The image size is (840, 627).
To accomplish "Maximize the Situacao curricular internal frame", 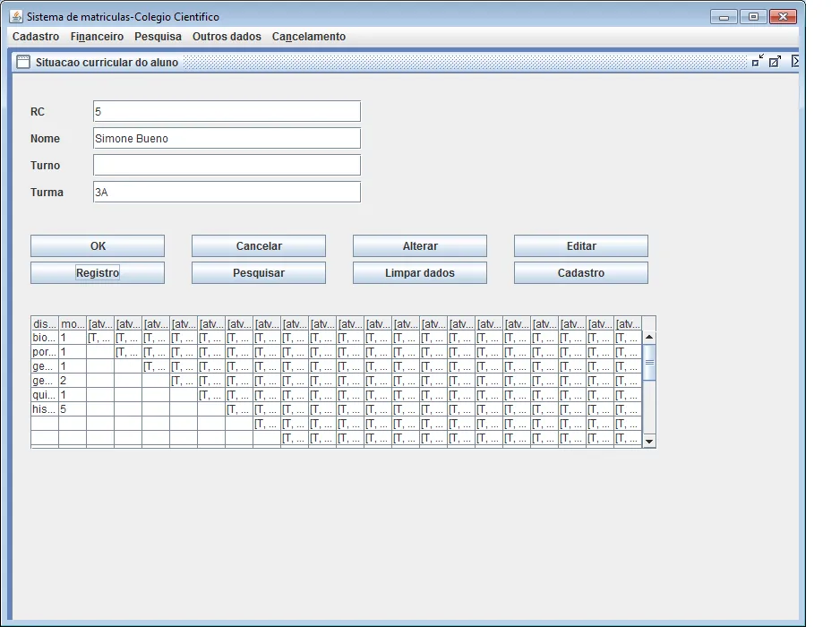I will pos(776,62).
